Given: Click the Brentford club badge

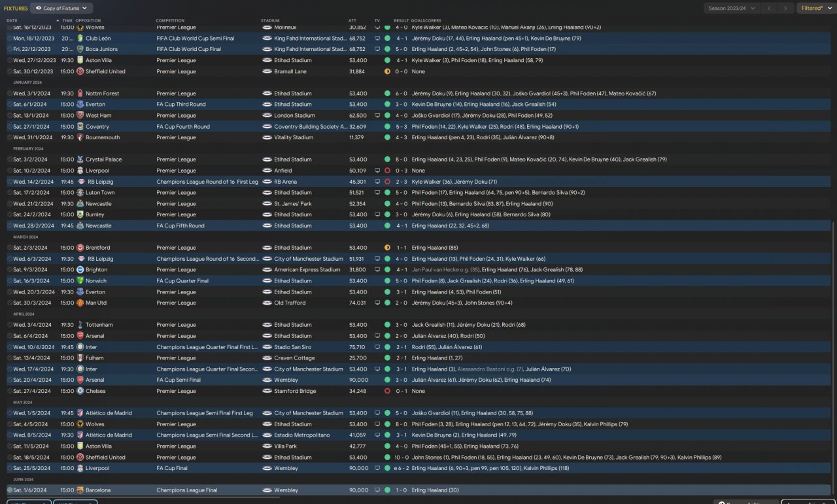Looking at the screenshot, I should [x=80, y=248].
